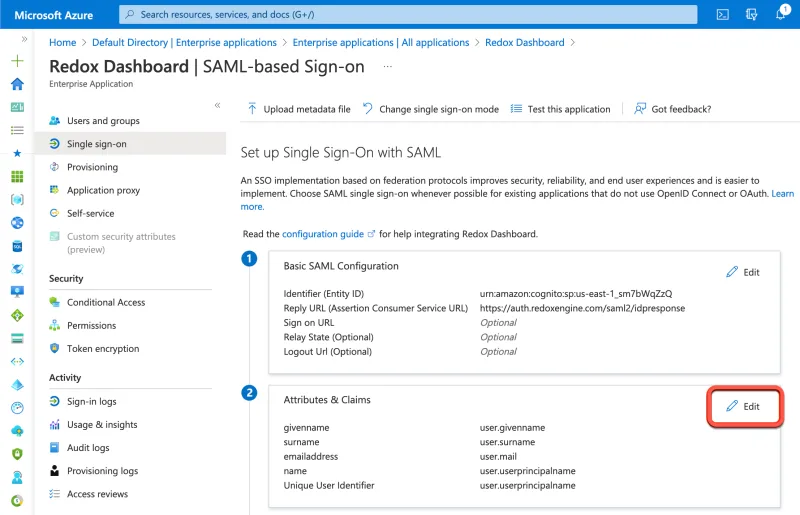Click the user.surname claim value
800x515 pixels.
click(x=507, y=442)
